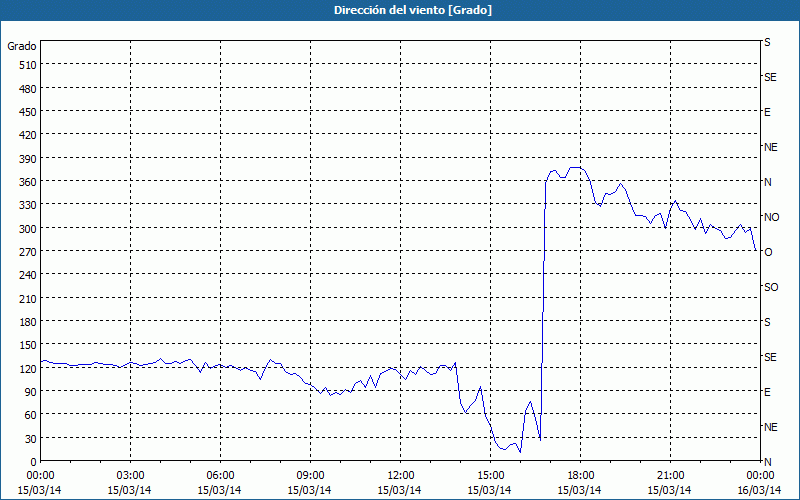Click the 360 y-axis label
This screenshot has width=800, height=500.
click(x=29, y=182)
